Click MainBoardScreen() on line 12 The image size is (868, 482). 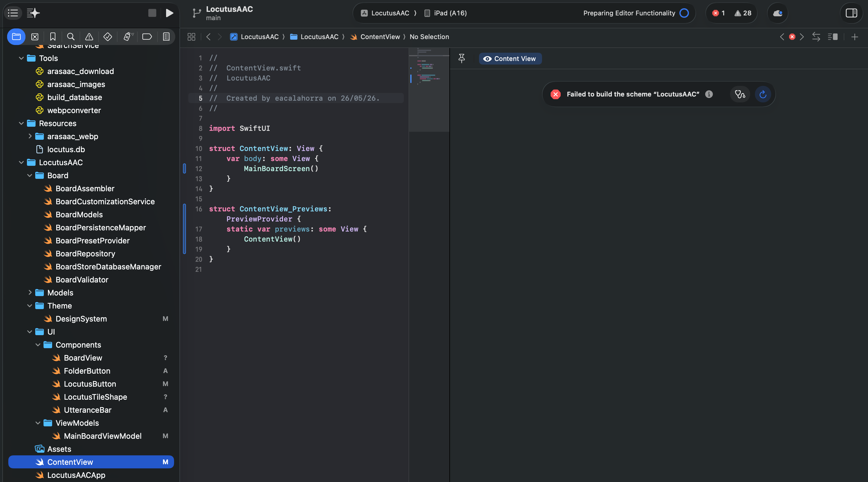pos(281,168)
